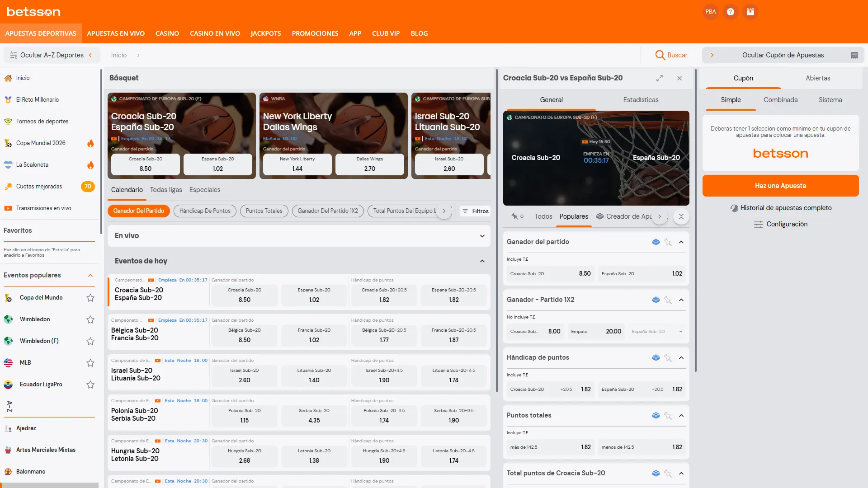The image size is (868, 488).
Task: Close the Croacia Sub-20 vs España panel
Action: click(679, 78)
